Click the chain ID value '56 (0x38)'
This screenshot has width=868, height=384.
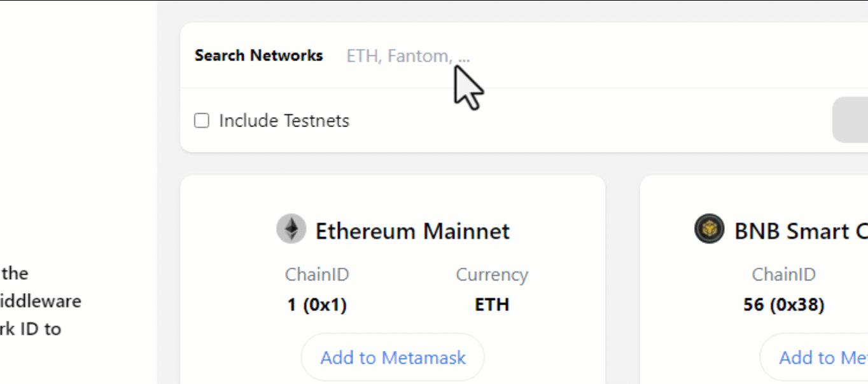point(783,305)
